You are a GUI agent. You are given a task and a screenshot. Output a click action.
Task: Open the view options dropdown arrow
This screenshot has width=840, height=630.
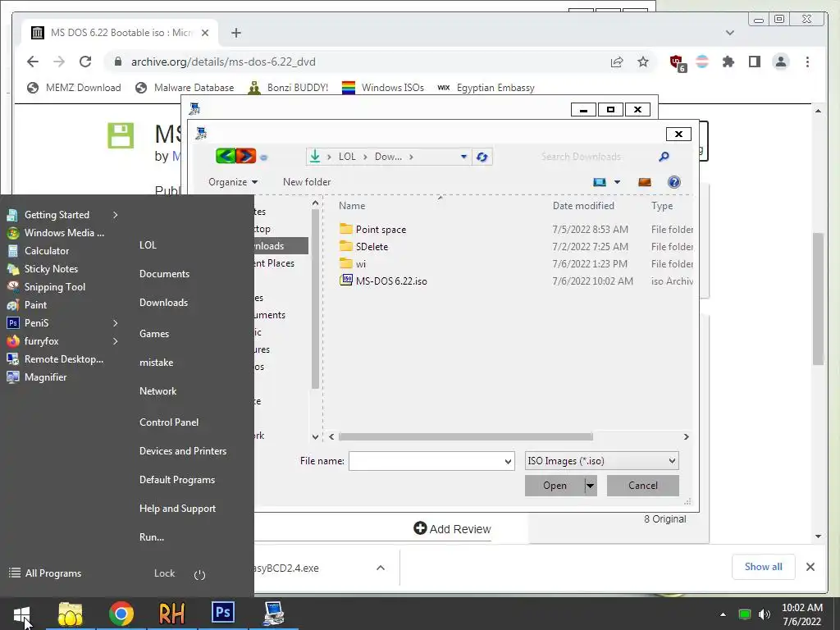point(617,182)
